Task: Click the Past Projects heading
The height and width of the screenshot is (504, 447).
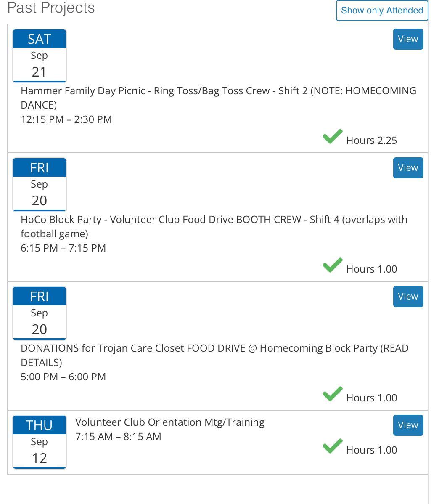Action: click(x=51, y=8)
